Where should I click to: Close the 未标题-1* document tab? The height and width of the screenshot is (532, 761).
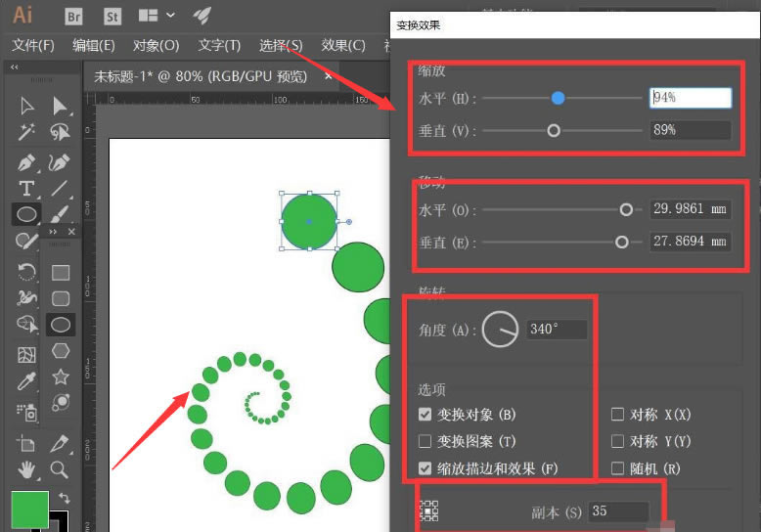coord(329,76)
